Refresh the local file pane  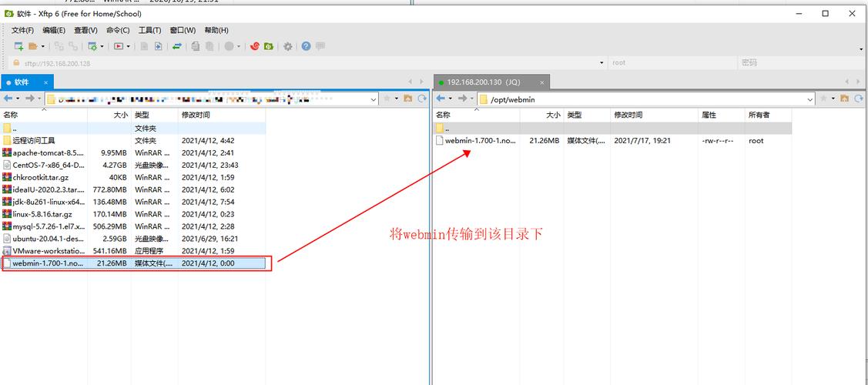click(x=422, y=99)
